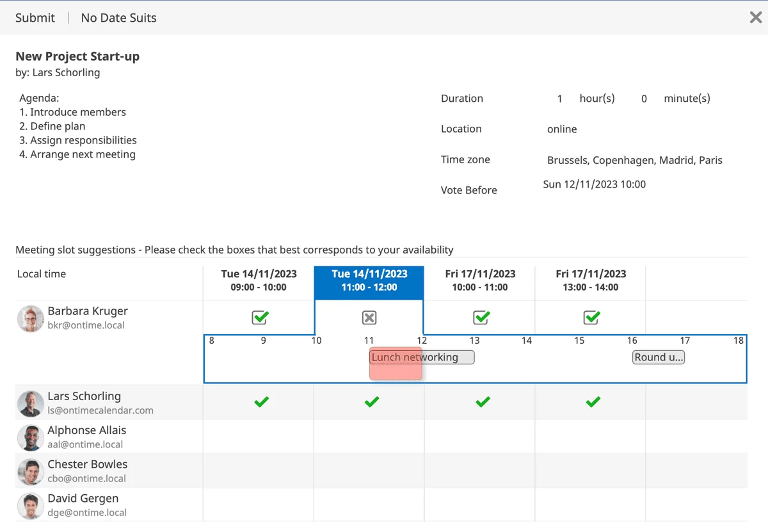The width and height of the screenshot is (768, 532).
Task: Click Lars Schorling's green check for Fri 10:00
Action: (483, 402)
